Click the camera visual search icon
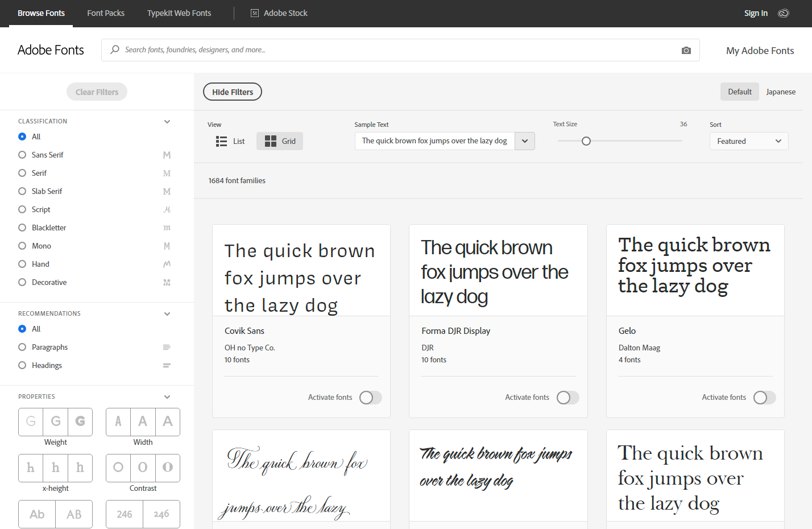This screenshot has height=529, width=812. pyautogui.click(x=686, y=50)
